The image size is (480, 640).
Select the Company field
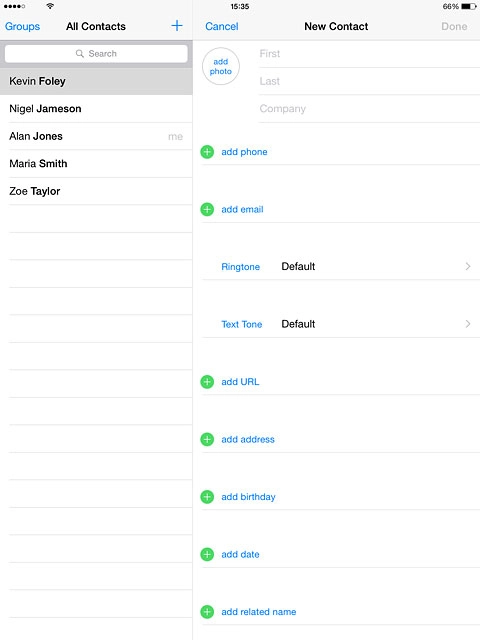click(x=369, y=109)
